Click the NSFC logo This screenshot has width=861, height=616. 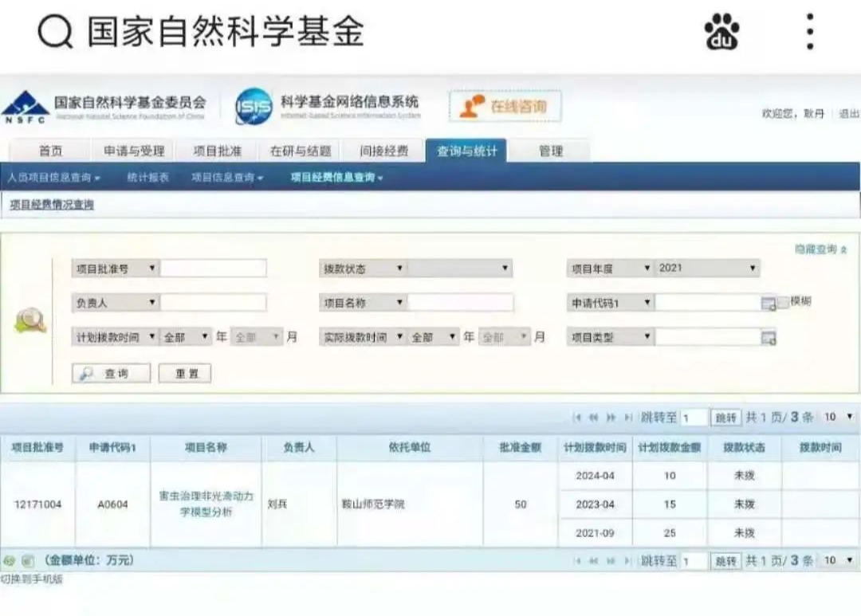25,107
